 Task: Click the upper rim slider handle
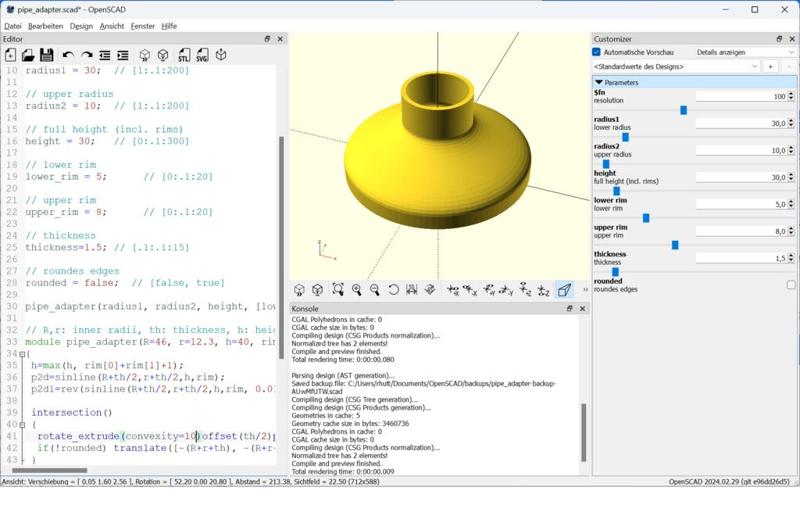675,245
